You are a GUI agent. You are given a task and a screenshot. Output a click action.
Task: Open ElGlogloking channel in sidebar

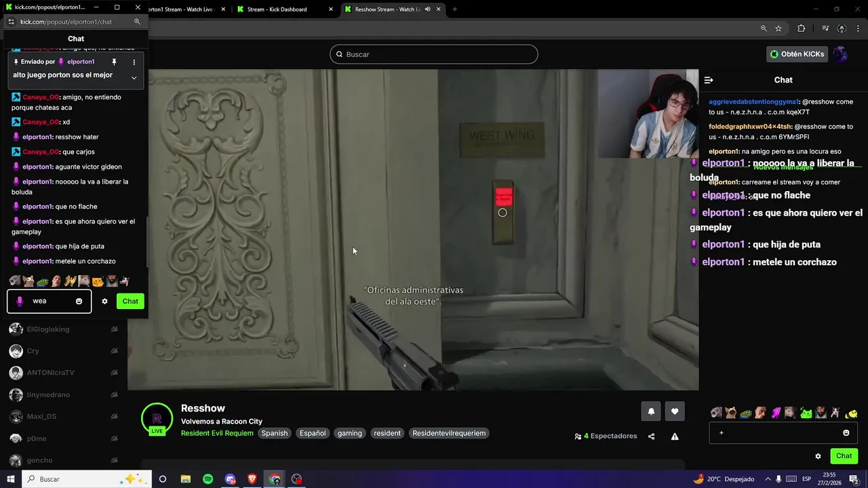[x=47, y=329]
